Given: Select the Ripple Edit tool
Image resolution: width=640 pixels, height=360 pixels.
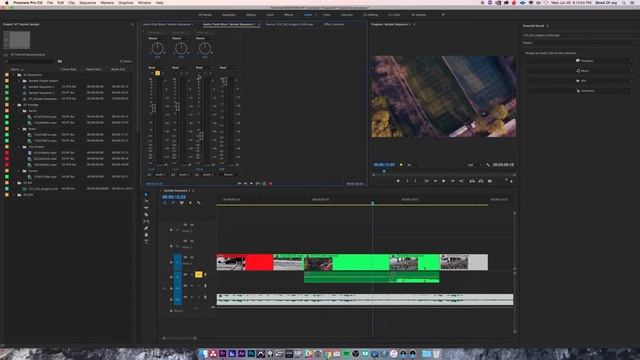Looking at the screenshot, I should pos(146,208).
